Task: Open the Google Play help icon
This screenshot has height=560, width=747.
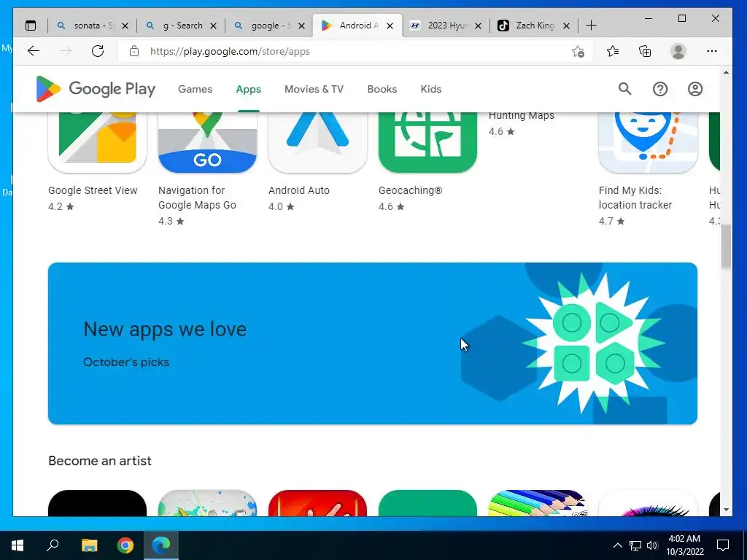Action: click(x=659, y=89)
